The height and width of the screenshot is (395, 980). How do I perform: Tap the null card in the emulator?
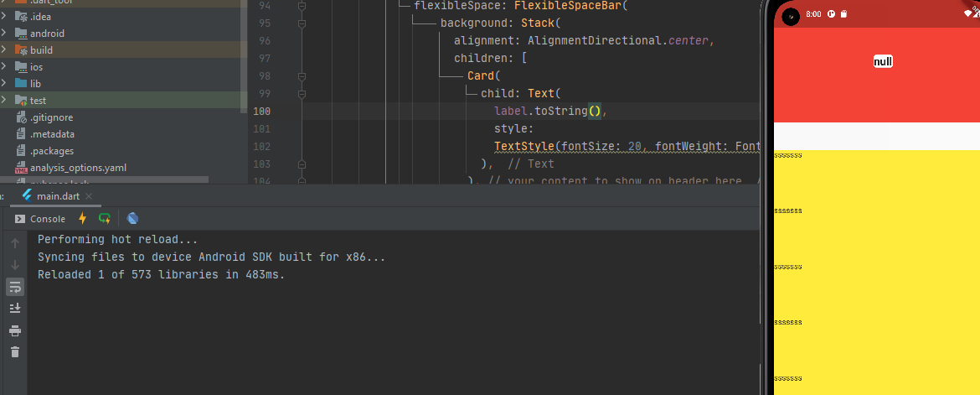click(x=883, y=61)
